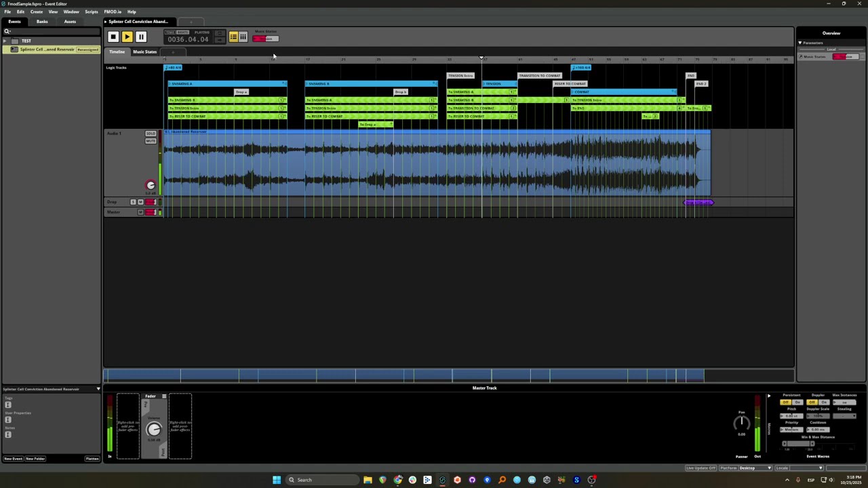Select the Abandoned Reservoir audio waveform
The height and width of the screenshot is (488, 868).
(437, 163)
